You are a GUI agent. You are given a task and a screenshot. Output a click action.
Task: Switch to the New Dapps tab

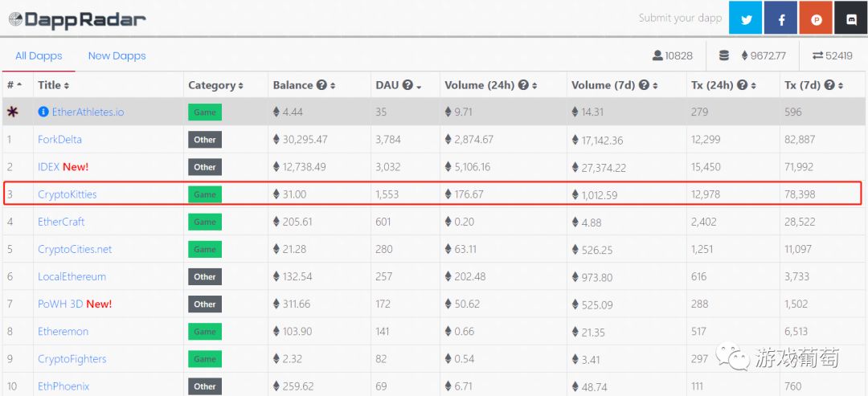click(x=117, y=55)
